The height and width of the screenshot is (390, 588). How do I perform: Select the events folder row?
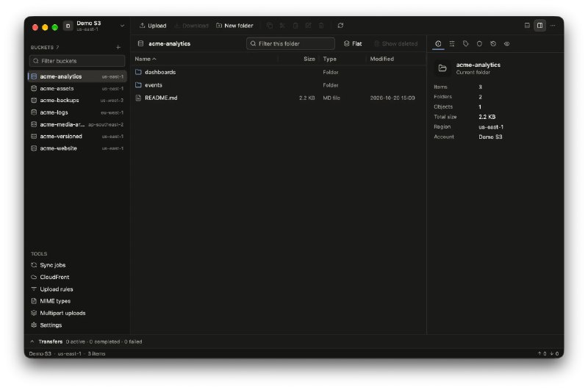(279, 85)
